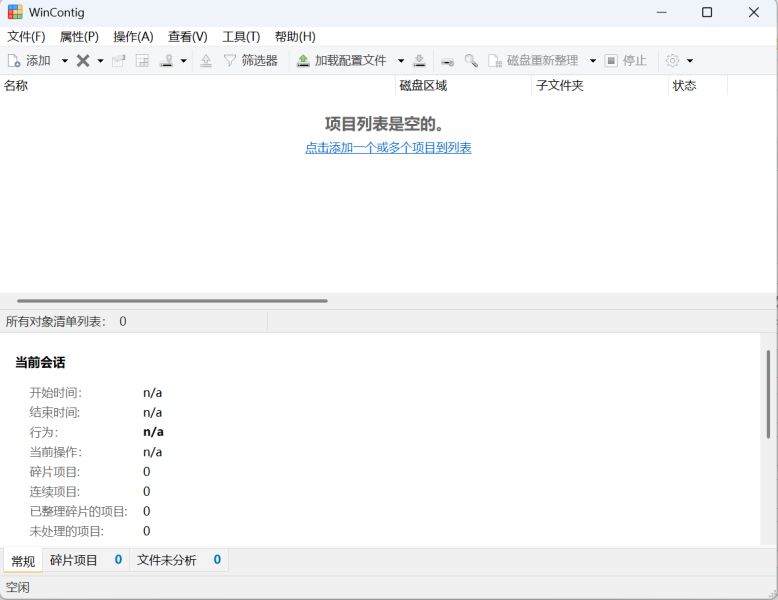Viewport: 778px width, 600px height.
Task: Open the 筛选器 filter button
Action: (x=251, y=61)
